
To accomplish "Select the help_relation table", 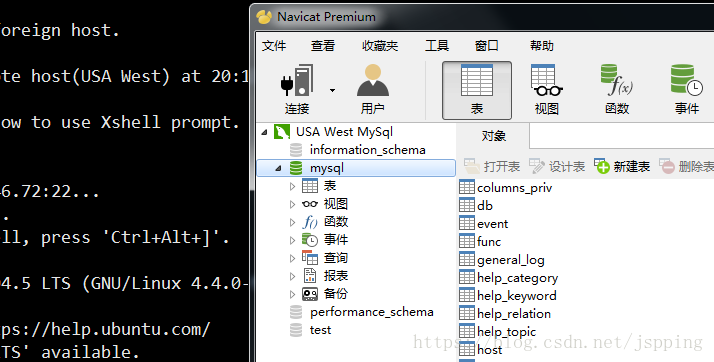I will (514, 314).
